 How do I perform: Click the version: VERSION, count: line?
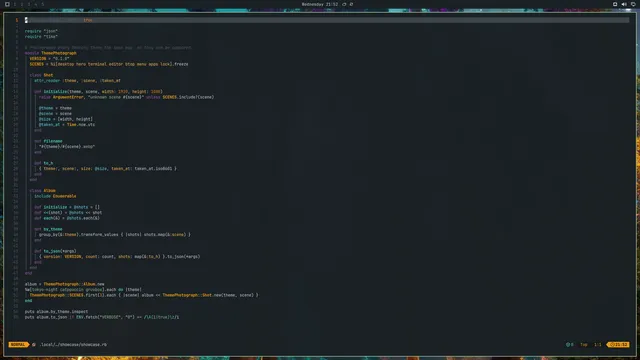pos(120,257)
